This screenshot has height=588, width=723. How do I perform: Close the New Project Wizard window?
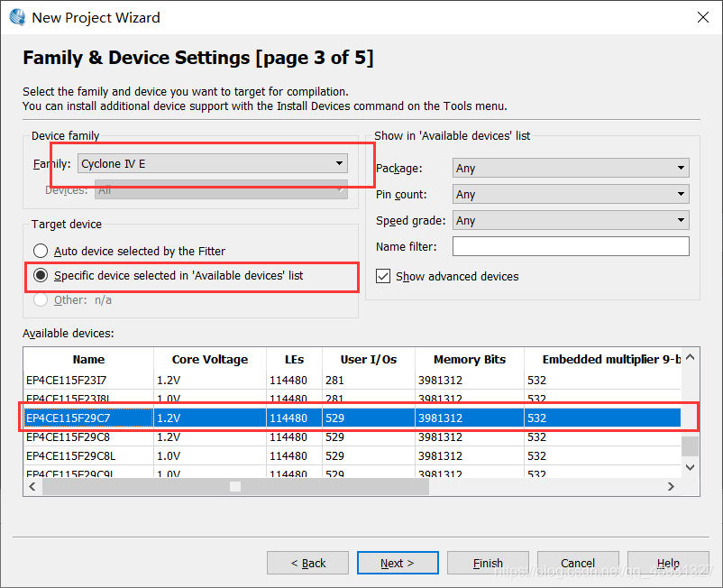click(x=702, y=17)
